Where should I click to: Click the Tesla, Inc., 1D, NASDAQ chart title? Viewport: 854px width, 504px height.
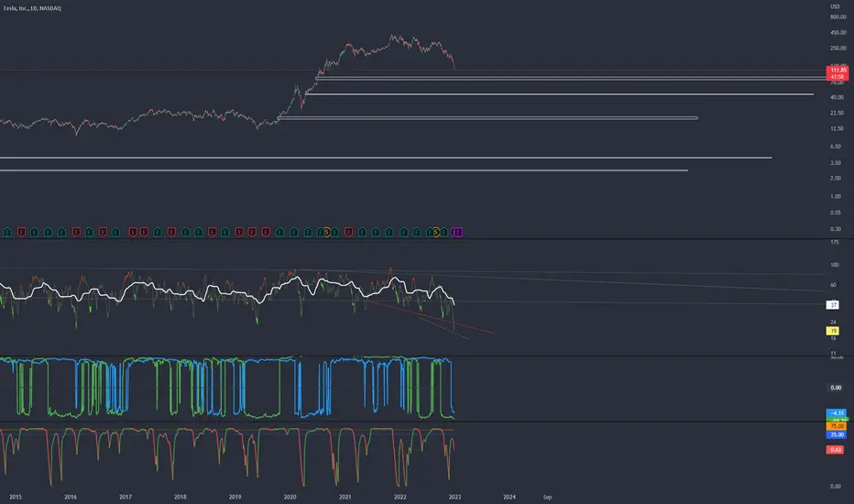(32, 8)
